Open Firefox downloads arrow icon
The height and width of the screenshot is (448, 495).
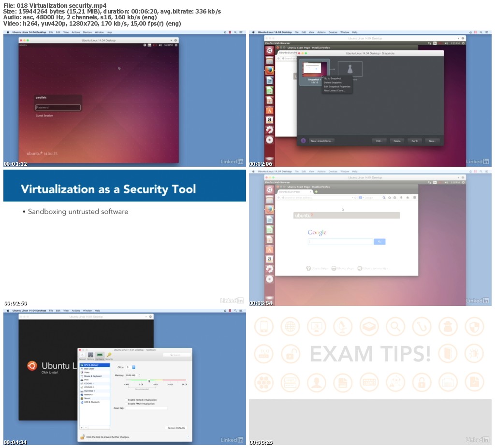pyautogui.click(x=401, y=197)
